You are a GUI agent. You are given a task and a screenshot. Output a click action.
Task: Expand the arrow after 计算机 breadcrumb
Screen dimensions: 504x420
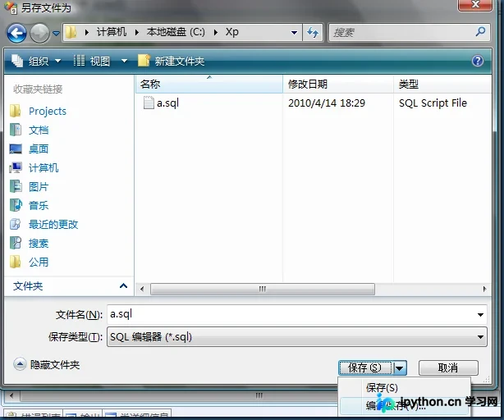click(x=136, y=32)
